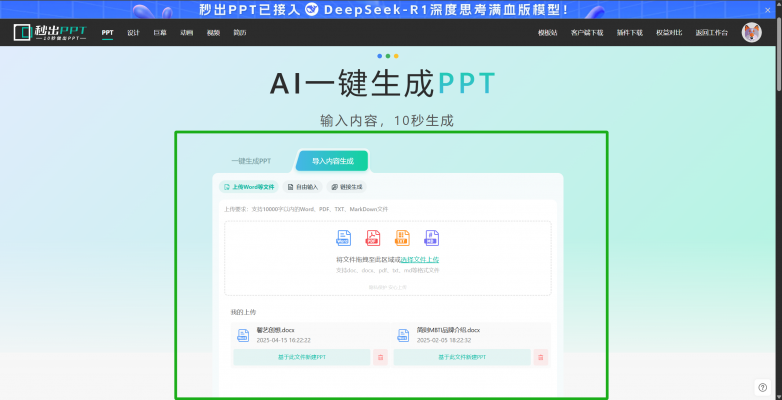This screenshot has height=400, width=782.
Task: Click the AI一键生成PPT headline
Action: 383,83
